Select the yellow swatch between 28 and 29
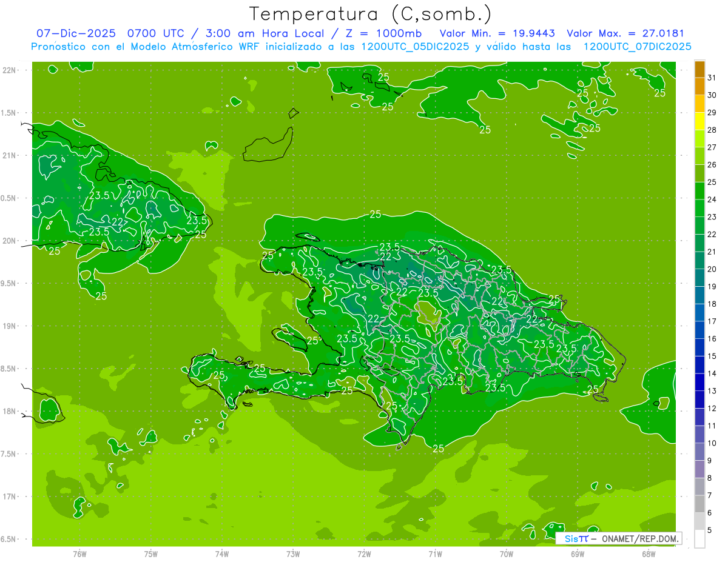This screenshot has width=728, height=562. (x=699, y=121)
